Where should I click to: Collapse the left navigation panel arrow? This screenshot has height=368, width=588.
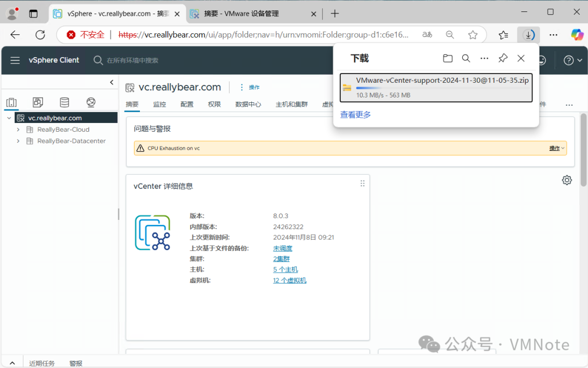pos(112,82)
